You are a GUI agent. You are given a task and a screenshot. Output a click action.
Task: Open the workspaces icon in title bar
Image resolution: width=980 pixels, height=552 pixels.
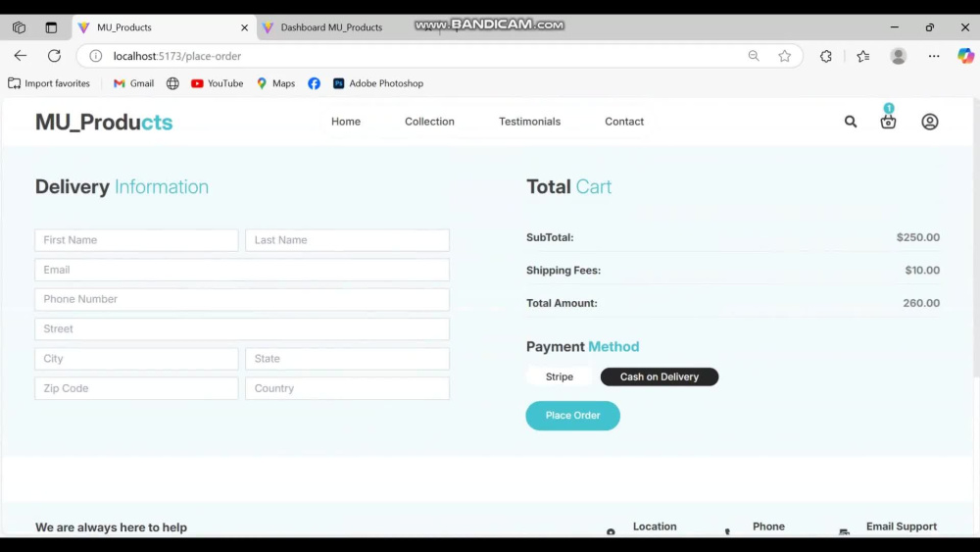[x=19, y=27]
